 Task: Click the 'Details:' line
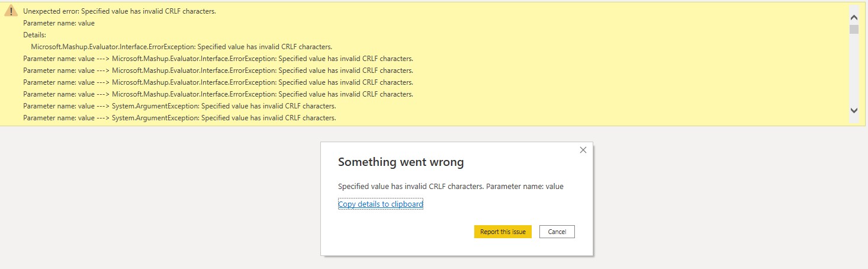point(35,35)
